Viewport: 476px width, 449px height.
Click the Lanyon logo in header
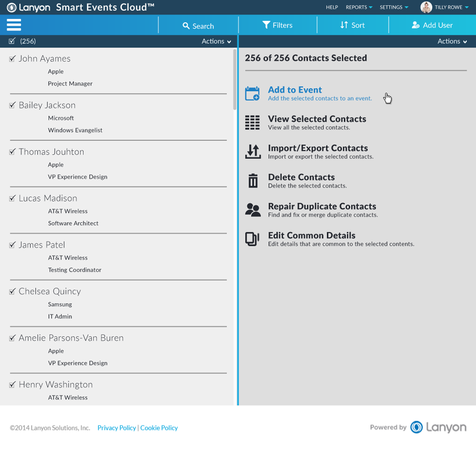click(28, 7)
